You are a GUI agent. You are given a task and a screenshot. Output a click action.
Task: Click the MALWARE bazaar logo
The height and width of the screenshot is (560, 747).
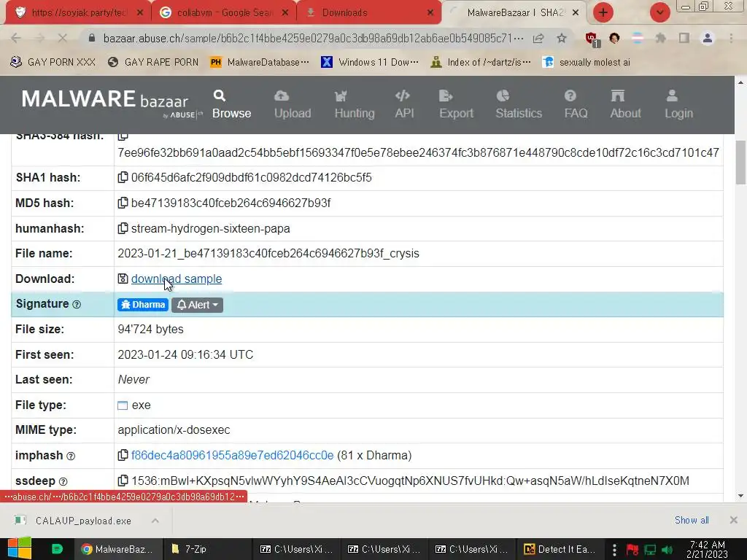(112, 102)
